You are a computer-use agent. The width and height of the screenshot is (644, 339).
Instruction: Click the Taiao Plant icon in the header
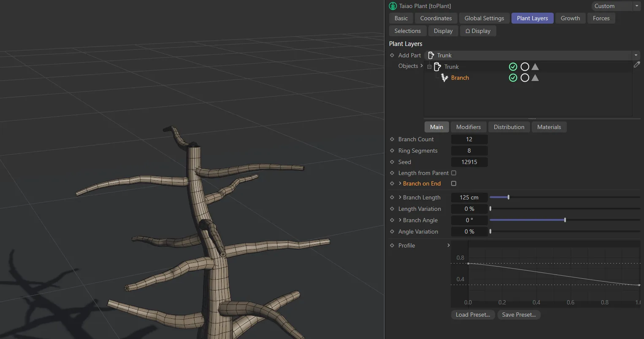392,6
